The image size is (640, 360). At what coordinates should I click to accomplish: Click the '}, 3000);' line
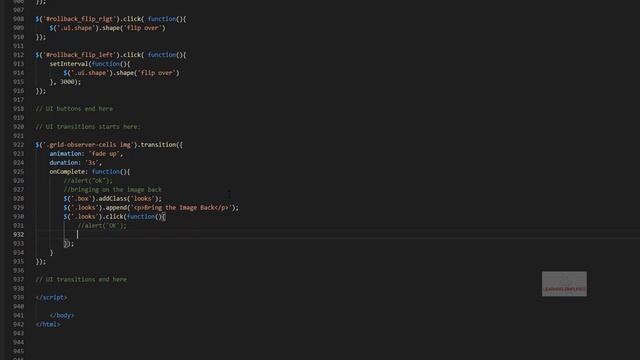pos(65,82)
